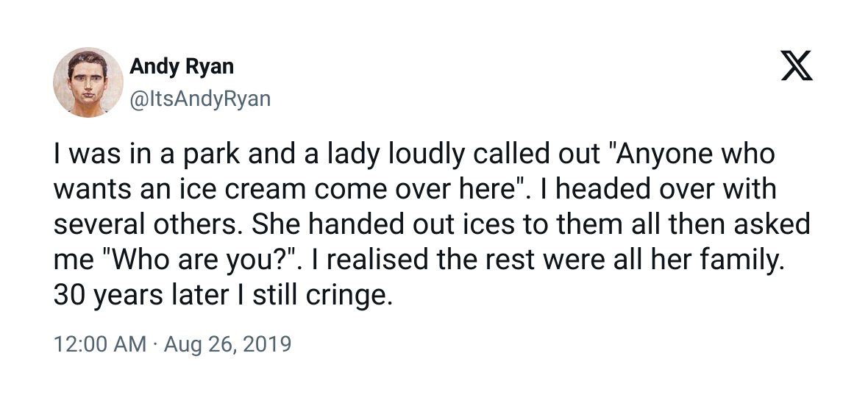Click the phrase "wants an ice cream"
The image size is (868, 406).
point(180,190)
